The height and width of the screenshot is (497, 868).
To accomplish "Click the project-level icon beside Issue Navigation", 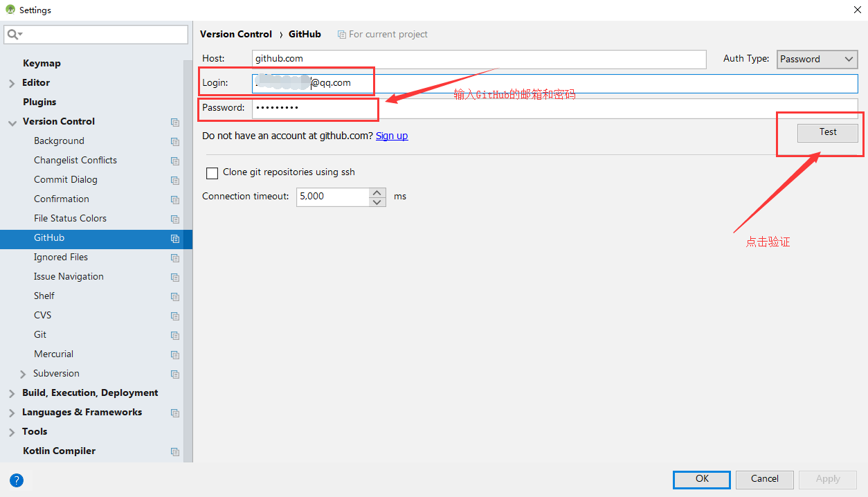I will click(x=175, y=277).
